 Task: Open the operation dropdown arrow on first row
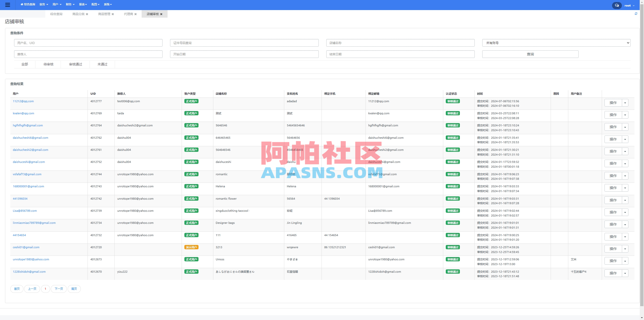(x=625, y=102)
